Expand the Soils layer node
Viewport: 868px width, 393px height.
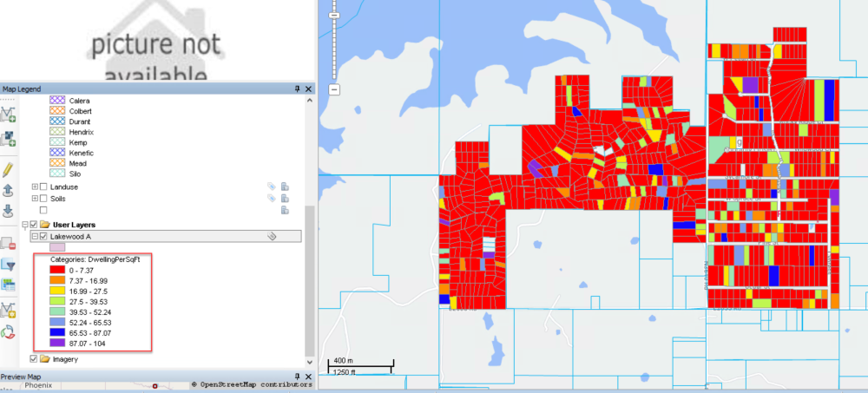point(35,198)
